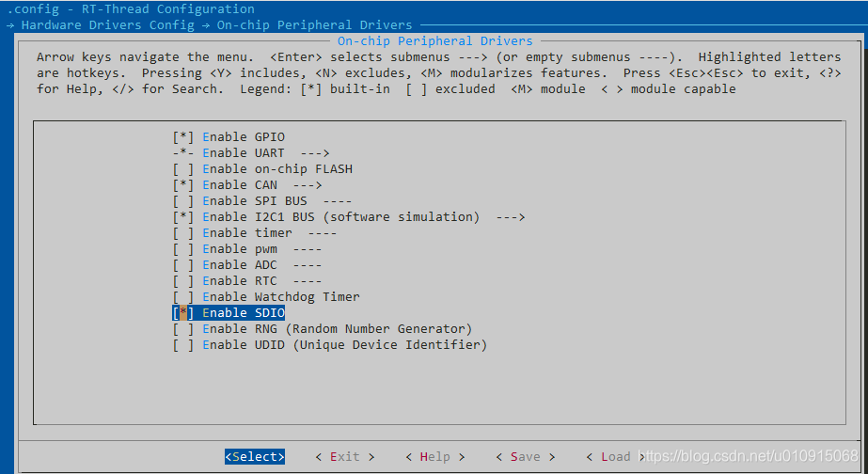868x474 pixels.
Task: Open the empty SPI BUS submenu dashes
Action: 337,201
